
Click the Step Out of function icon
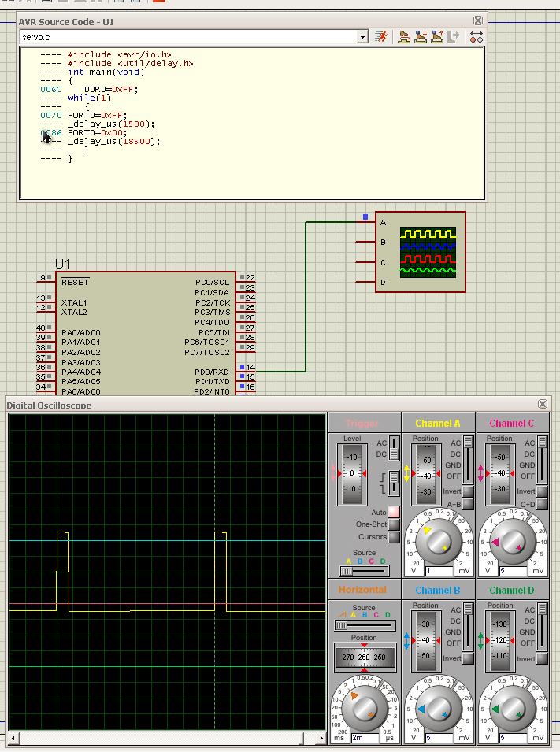(437, 37)
